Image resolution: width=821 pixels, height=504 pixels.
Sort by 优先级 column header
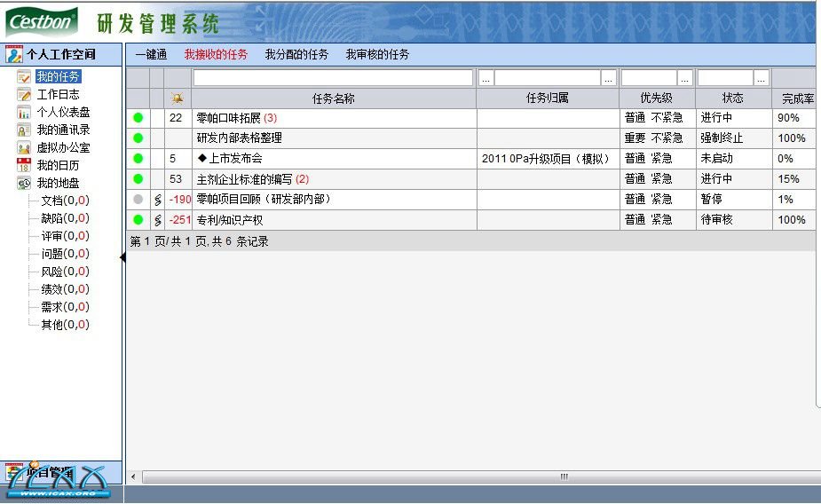pyautogui.click(x=657, y=98)
